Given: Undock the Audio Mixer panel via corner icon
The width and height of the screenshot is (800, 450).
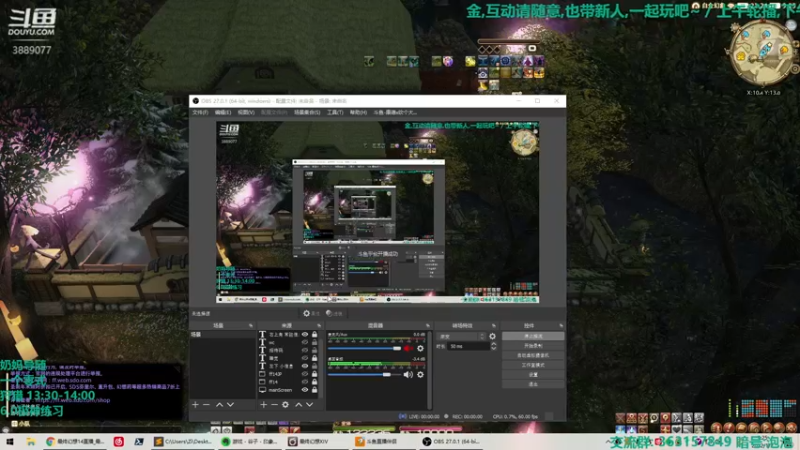Looking at the screenshot, I should [x=428, y=326].
